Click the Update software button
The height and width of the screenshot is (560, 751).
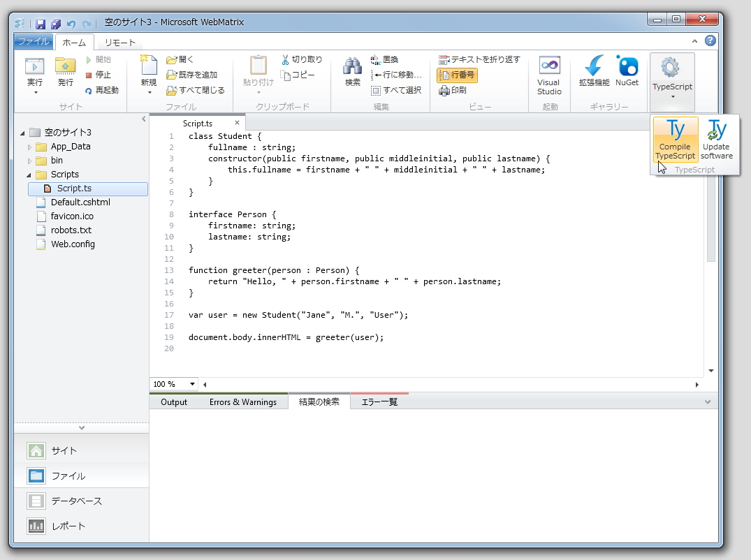tap(717, 139)
